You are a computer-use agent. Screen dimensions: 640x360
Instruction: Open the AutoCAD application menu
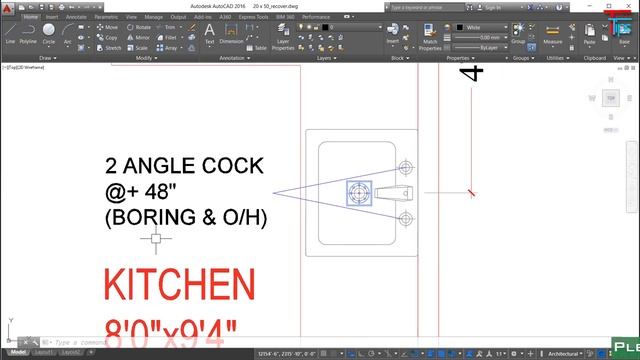7,8
